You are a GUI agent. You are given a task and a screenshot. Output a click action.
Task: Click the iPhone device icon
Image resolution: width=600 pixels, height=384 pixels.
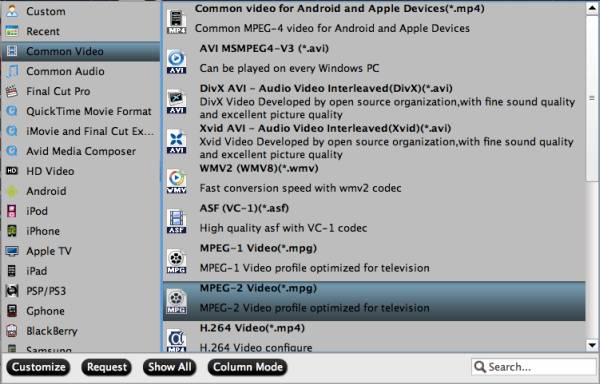pyautogui.click(x=12, y=231)
